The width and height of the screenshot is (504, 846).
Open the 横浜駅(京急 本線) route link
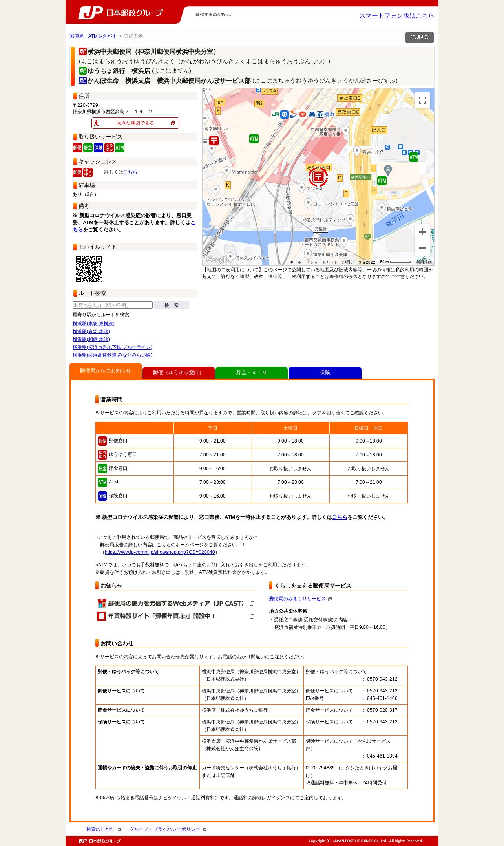pos(91,331)
